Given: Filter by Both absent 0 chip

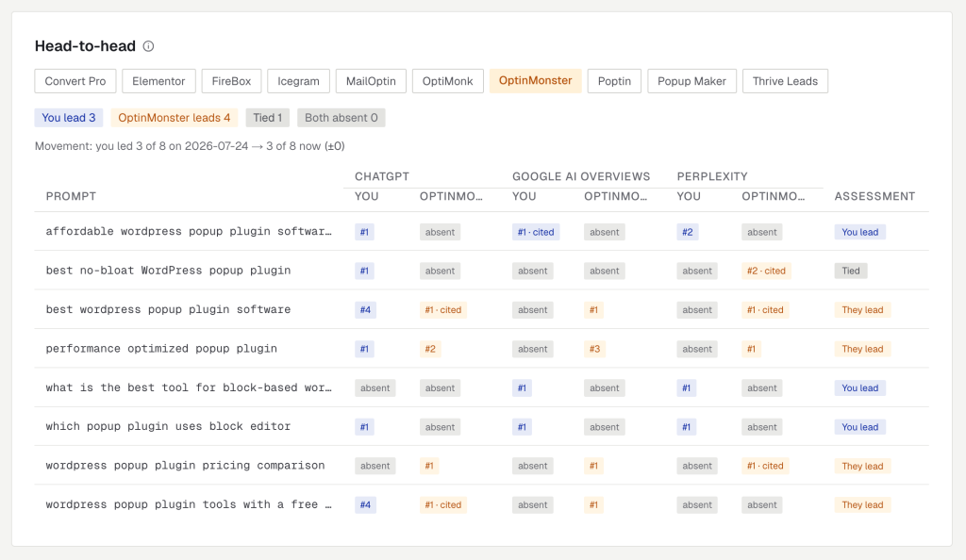Looking at the screenshot, I should point(341,118).
